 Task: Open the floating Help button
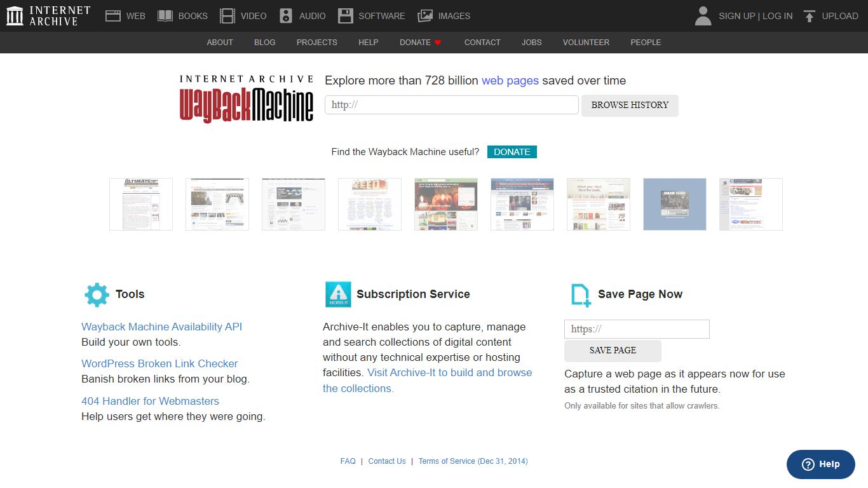[x=821, y=464]
